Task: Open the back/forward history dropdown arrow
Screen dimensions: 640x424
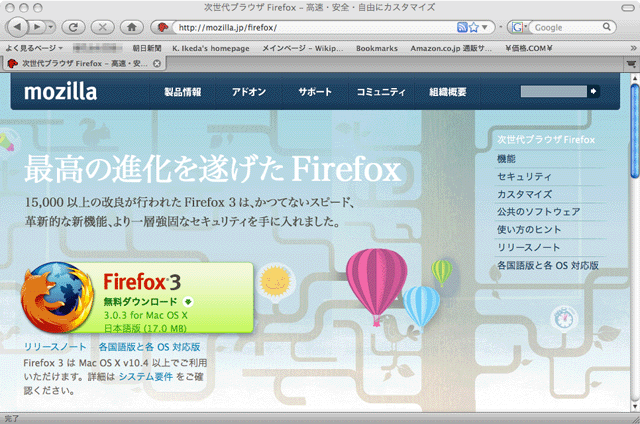Action: [x=51, y=27]
